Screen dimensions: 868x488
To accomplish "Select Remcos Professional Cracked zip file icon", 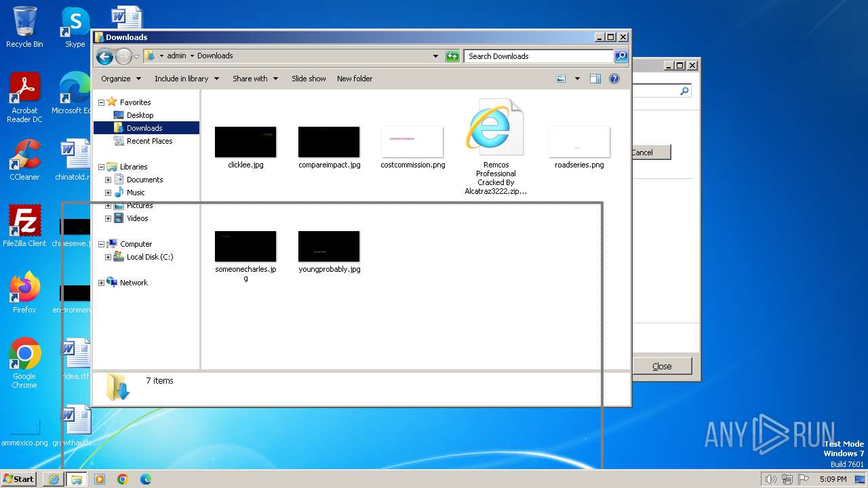I will [495, 127].
